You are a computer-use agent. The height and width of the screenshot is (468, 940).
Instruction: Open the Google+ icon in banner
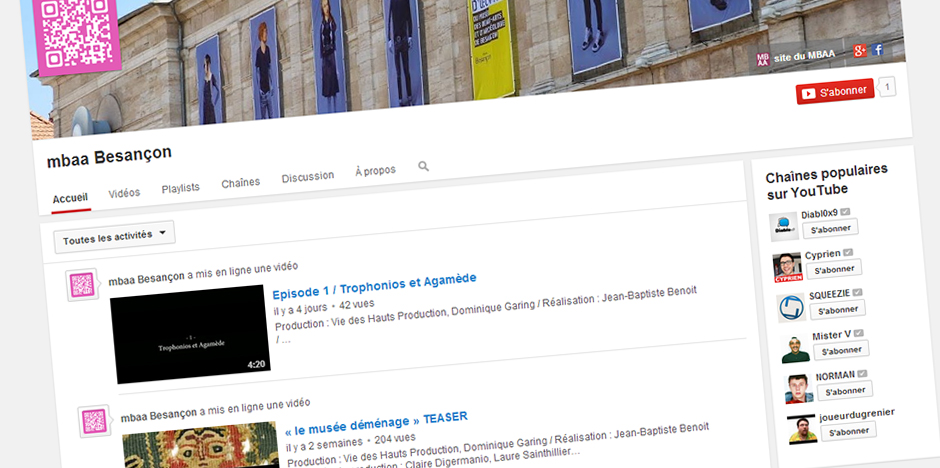860,52
